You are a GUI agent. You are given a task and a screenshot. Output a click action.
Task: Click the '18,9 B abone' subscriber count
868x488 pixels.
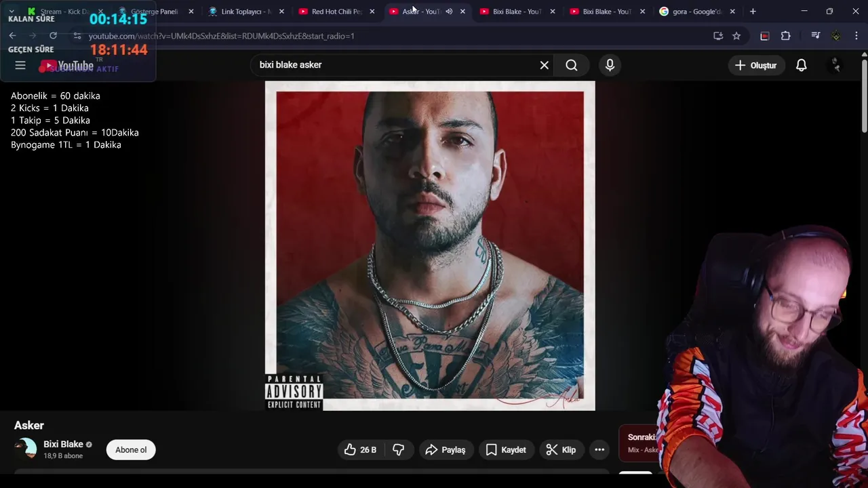63,456
